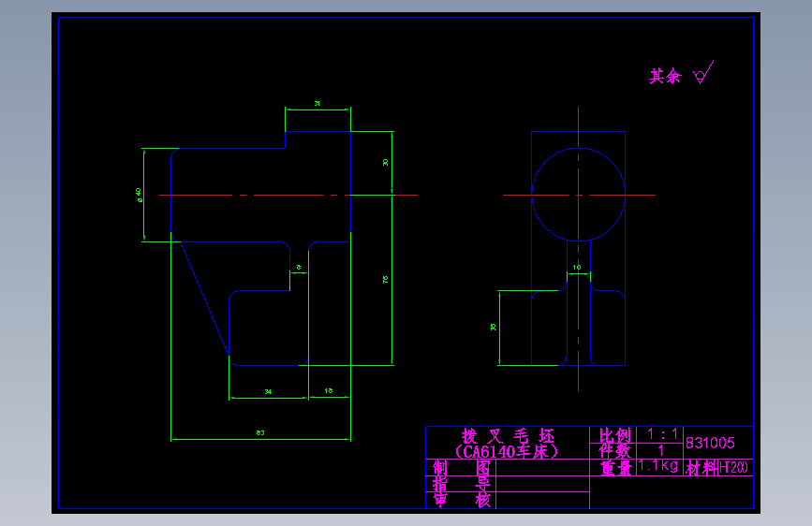Screen dimensions: 812x526
Task: Click the empty field next to 审核
Action: (x=542, y=500)
